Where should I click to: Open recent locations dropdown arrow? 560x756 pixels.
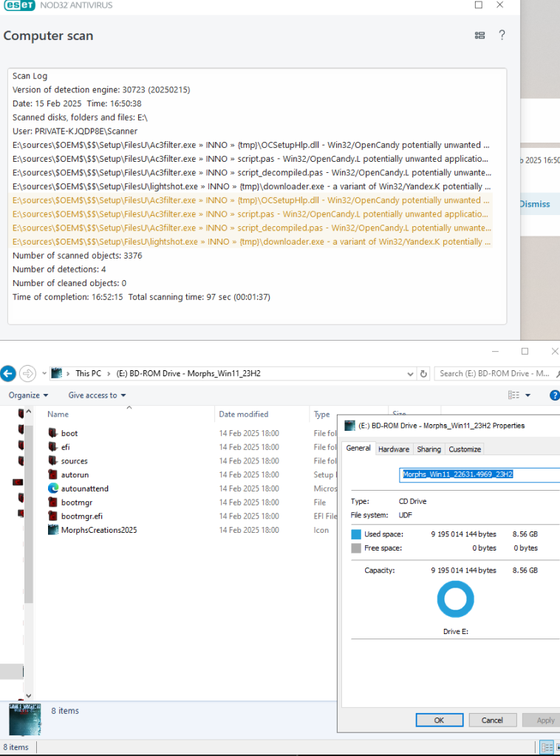point(44,374)
